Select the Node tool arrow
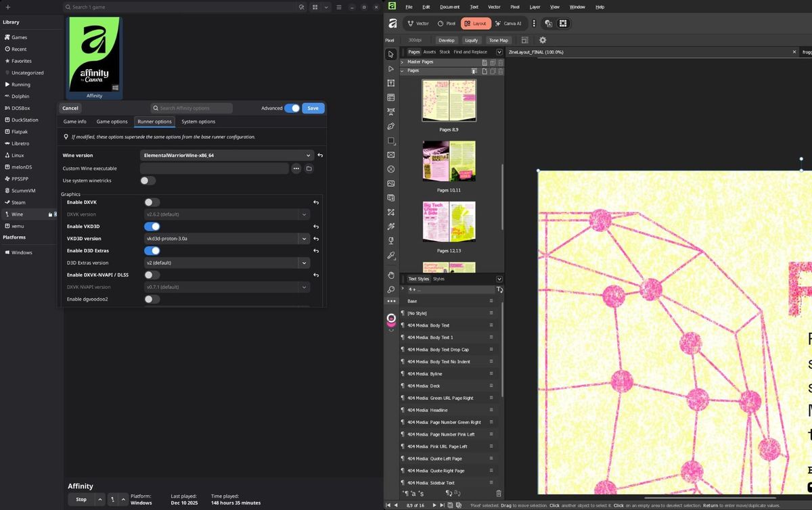 (391, 69)
